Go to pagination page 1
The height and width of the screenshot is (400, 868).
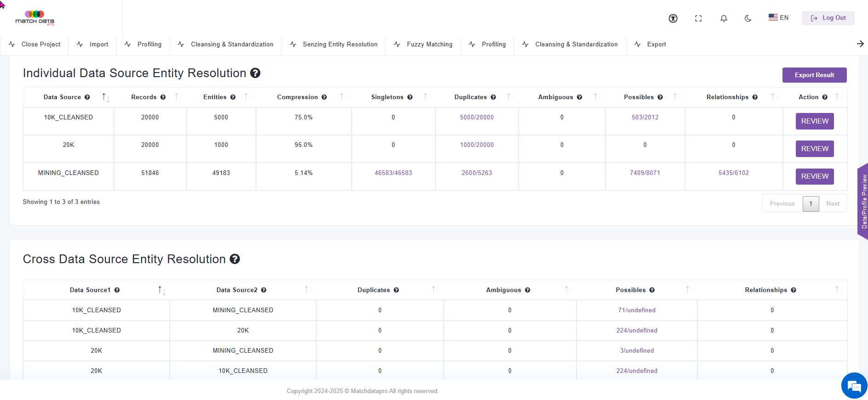[811, 204]
